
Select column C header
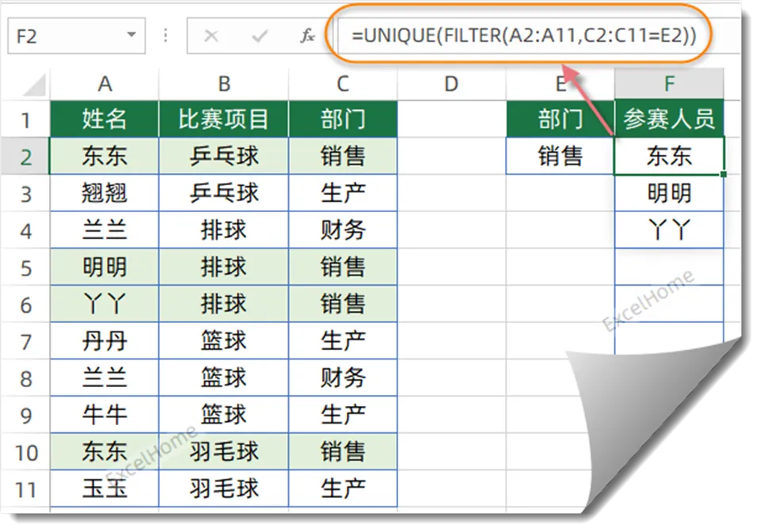(x=343, y=84)
